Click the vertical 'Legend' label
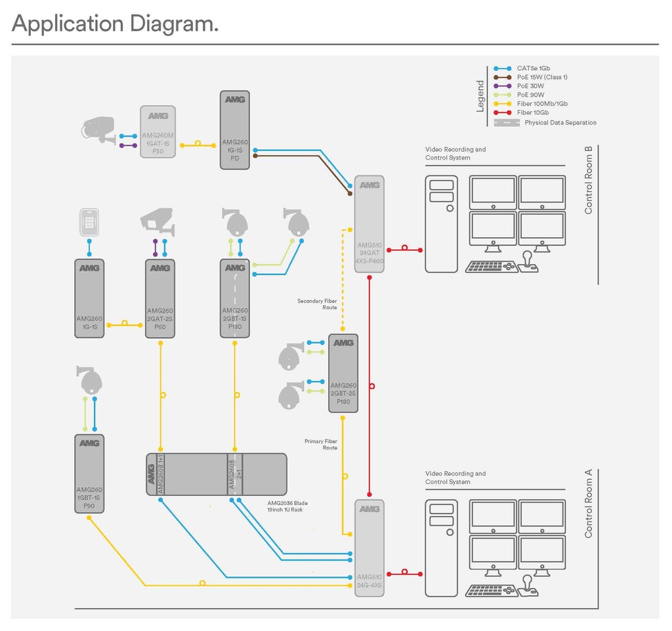 (480, 97)
